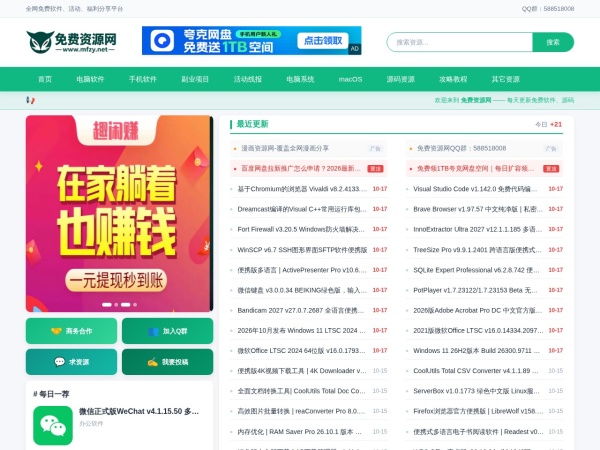Click the people icon on 加入Q群
Viewport: 600px width, 450px height.
[153, 331]
